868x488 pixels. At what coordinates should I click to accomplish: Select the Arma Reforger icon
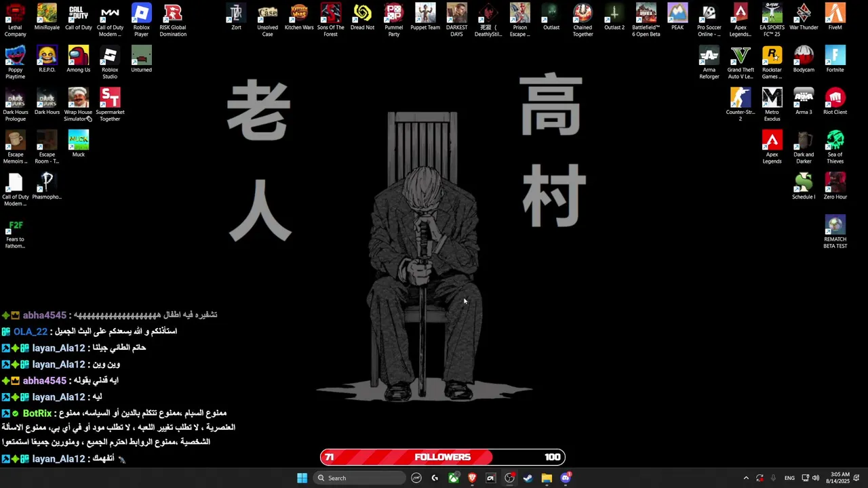click(709, 62)
